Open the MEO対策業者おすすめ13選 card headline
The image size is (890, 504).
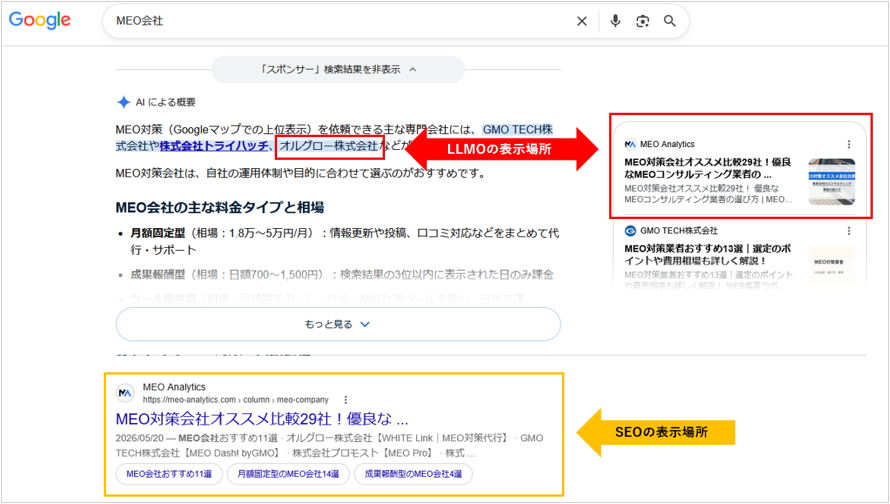pyautogui.click(x=707, y=254)
